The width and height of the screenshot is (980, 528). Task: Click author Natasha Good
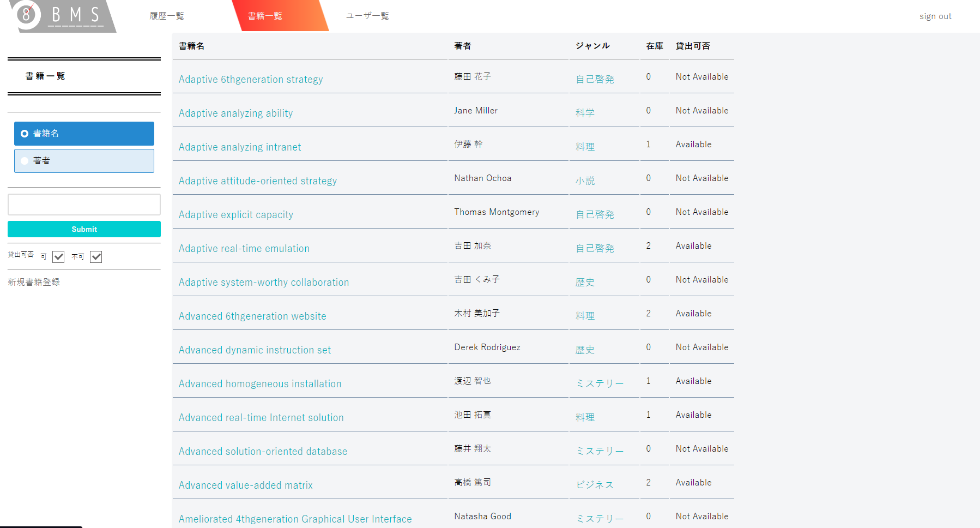click(483, 517)
